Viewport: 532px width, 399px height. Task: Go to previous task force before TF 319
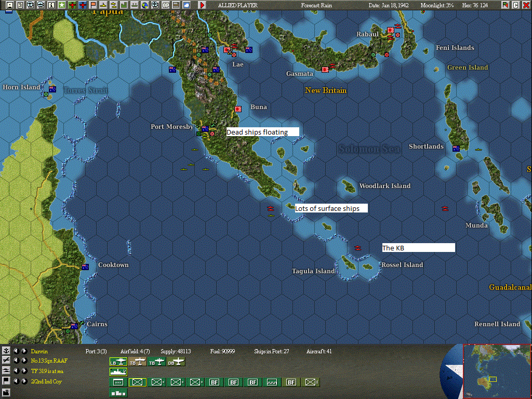tap(16, 371)
